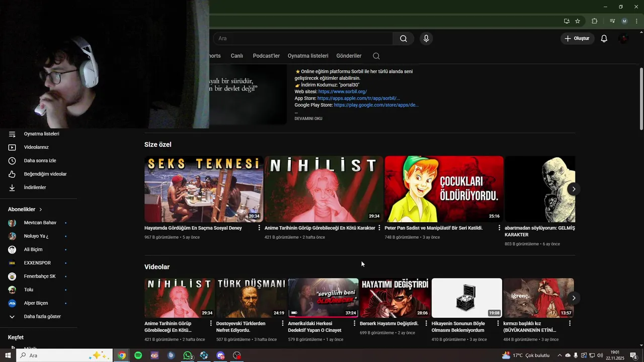The height and width of the screenshot is (362, 644).
Task: Open more options for Peter Pan video
Action: pyautogui.click(x=499, y=228)
